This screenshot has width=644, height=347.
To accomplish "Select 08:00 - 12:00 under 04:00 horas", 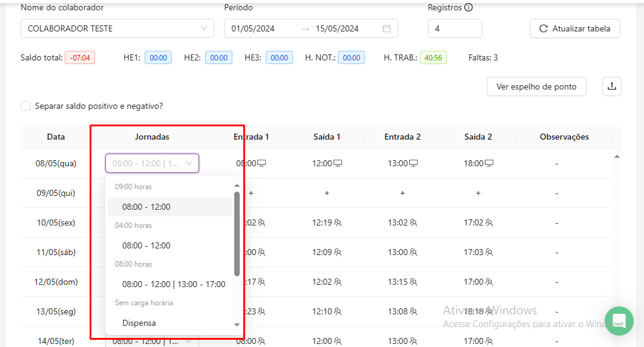I will click(x=146, y=245).
